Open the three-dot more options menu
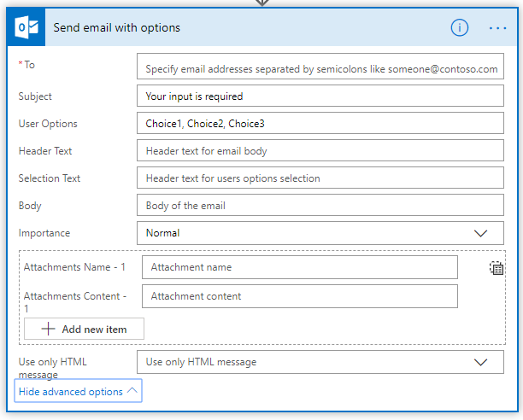 click(497, 27)
